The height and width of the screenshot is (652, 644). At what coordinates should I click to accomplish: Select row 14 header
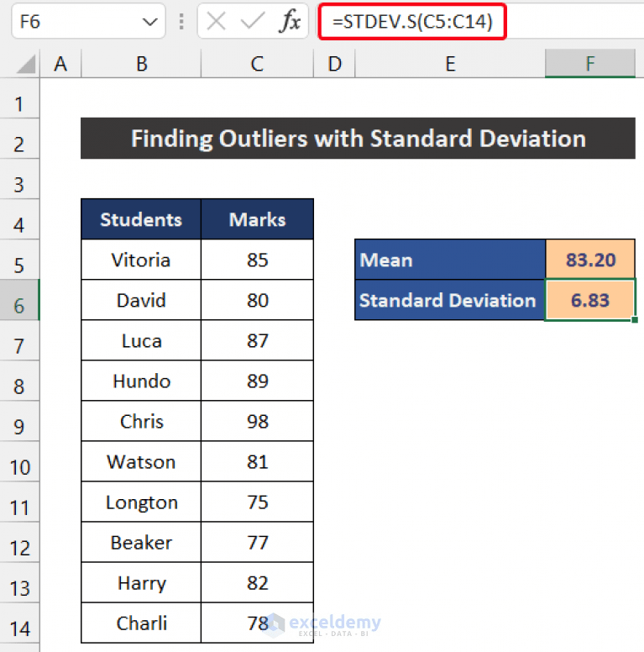tap(19, 623)
